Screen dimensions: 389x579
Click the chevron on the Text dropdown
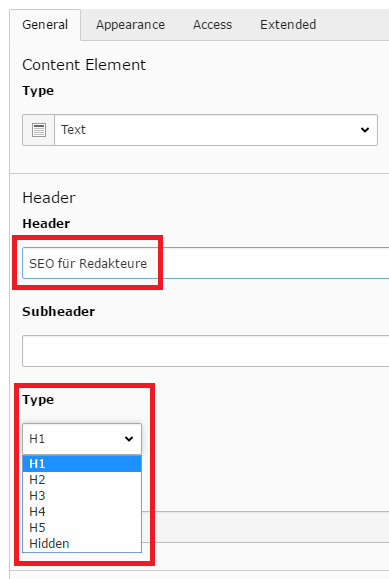pyautogui.click(x=365, y=130)
